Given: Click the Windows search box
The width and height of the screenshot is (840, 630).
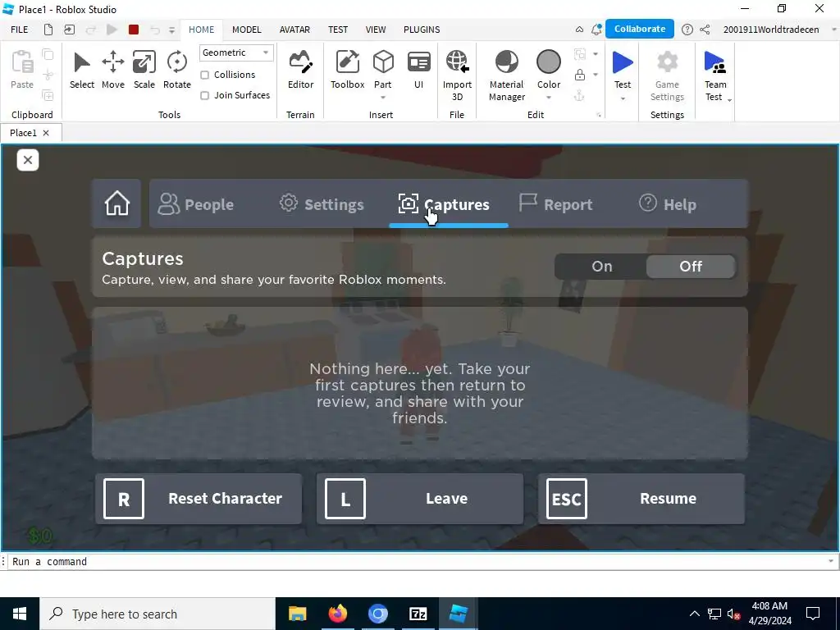Looking at the screenshot, I should click(157, 614).
